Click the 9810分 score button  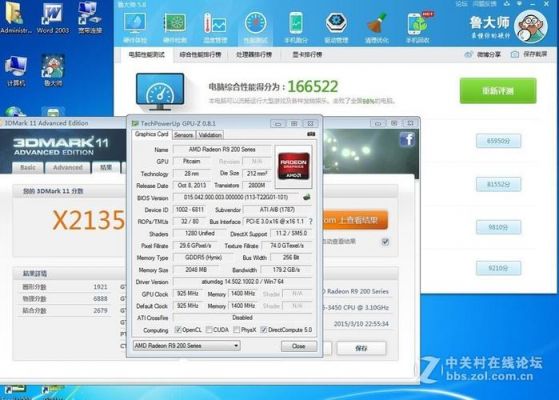(x=498, y=227)
